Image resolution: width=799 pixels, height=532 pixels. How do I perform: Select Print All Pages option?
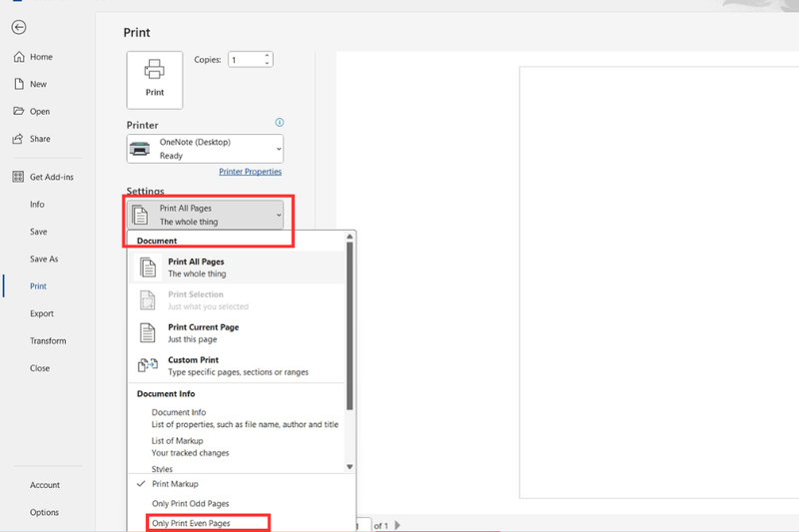237,267
